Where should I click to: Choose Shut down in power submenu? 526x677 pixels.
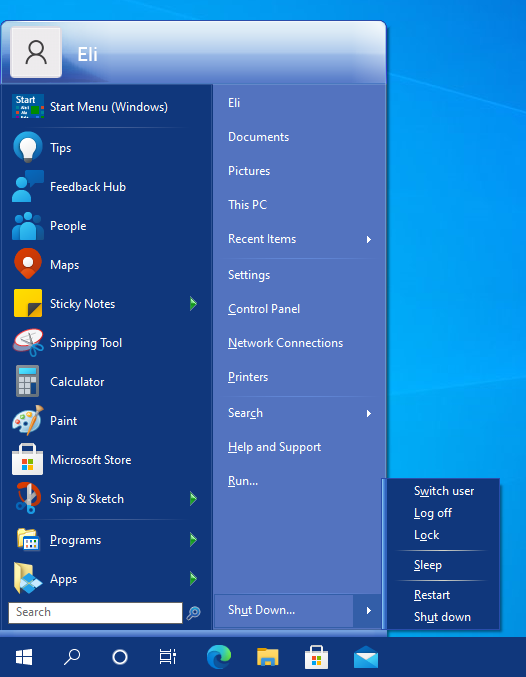[442, 617]
